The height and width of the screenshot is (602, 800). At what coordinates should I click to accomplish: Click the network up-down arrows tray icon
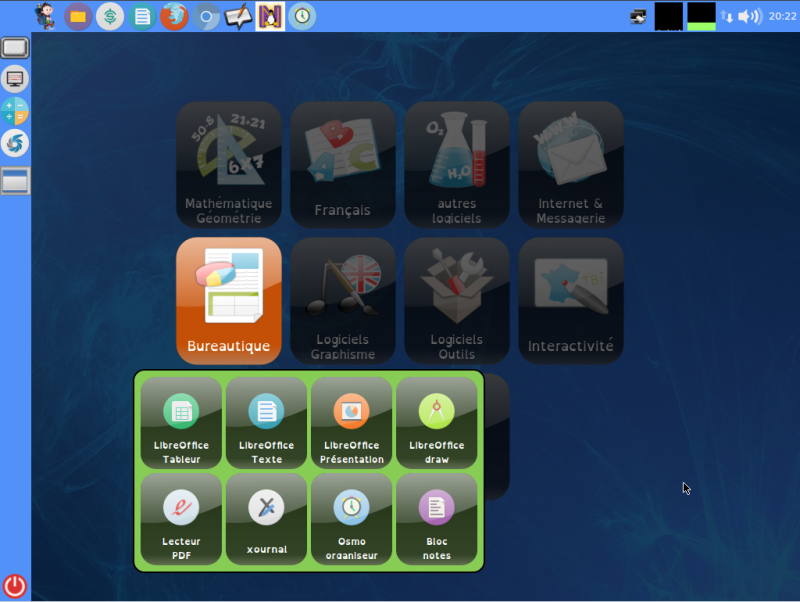point(727,16)
